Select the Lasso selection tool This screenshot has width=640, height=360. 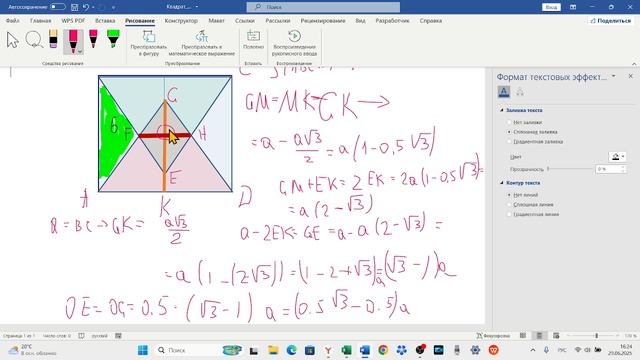pyautogui.click(x=33, y=40)
